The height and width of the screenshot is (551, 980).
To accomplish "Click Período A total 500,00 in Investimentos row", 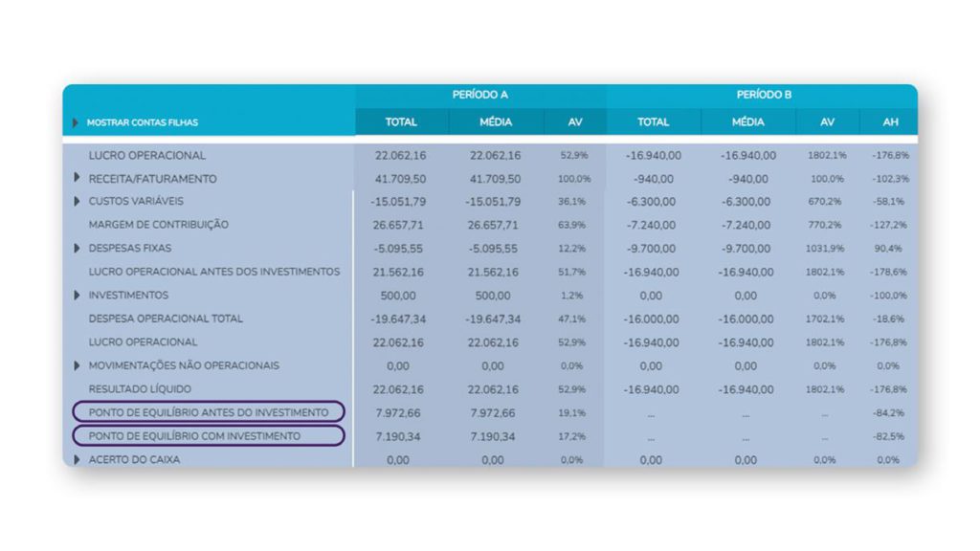I will pos(398,296).
